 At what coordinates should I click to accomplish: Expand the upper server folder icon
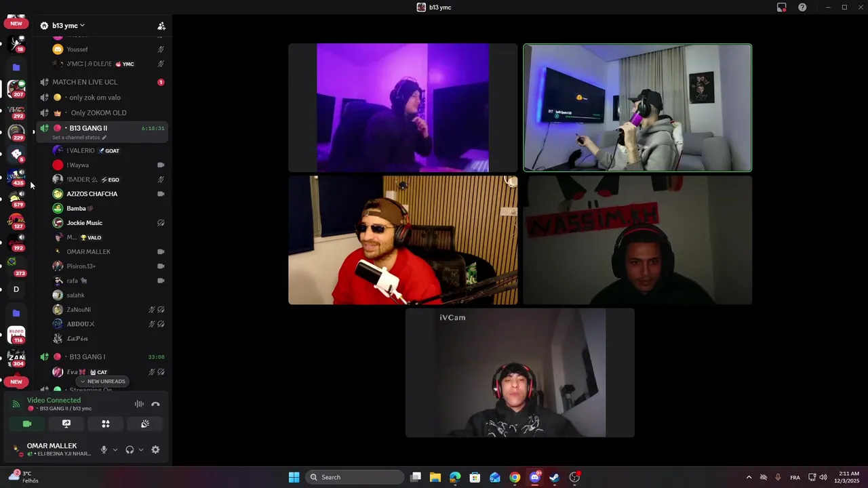pos(16,67)
